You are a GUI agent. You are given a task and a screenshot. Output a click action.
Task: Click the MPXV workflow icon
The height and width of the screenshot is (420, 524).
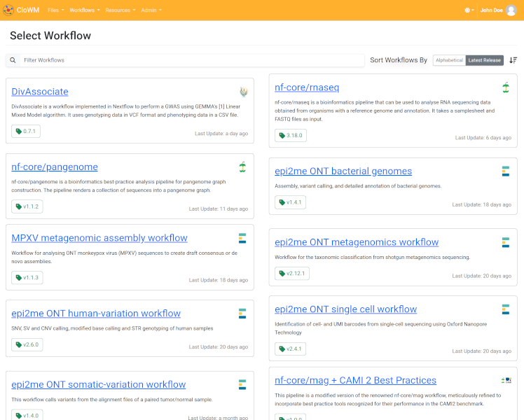tap(242, 238)
